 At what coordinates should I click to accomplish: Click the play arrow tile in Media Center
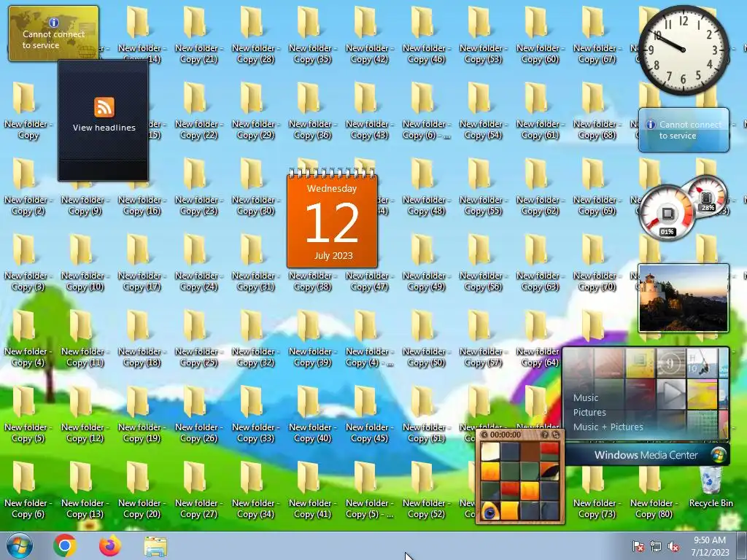point(671,394)
